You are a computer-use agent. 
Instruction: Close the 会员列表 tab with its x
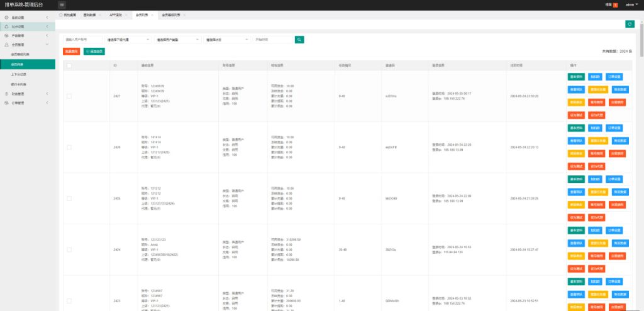coord(152,15)
